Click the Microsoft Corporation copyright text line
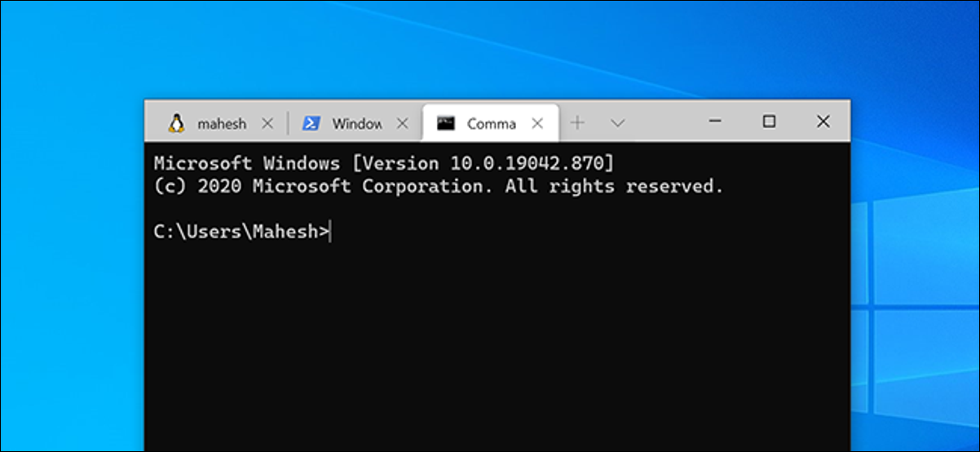980x452 pixels. click(x=439, y=186)
